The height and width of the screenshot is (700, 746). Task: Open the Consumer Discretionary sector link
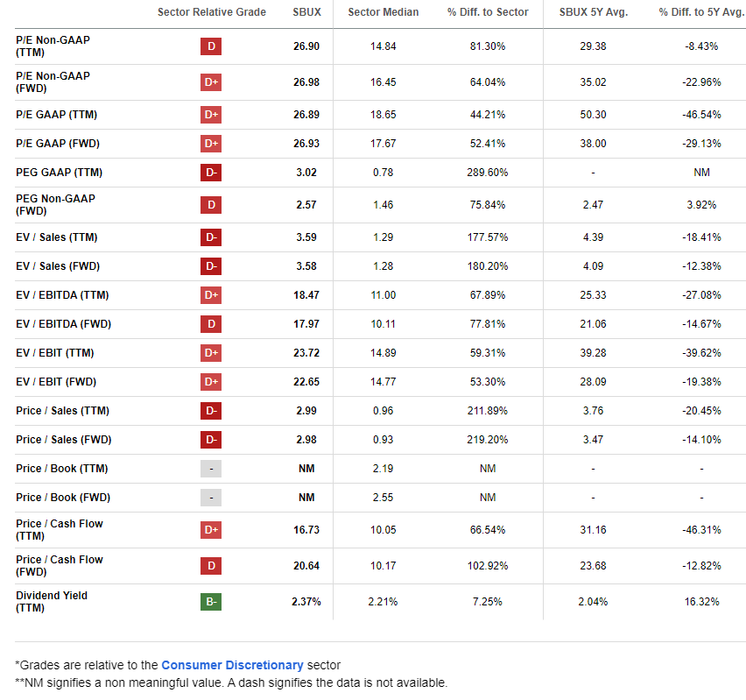click(232, 665)
